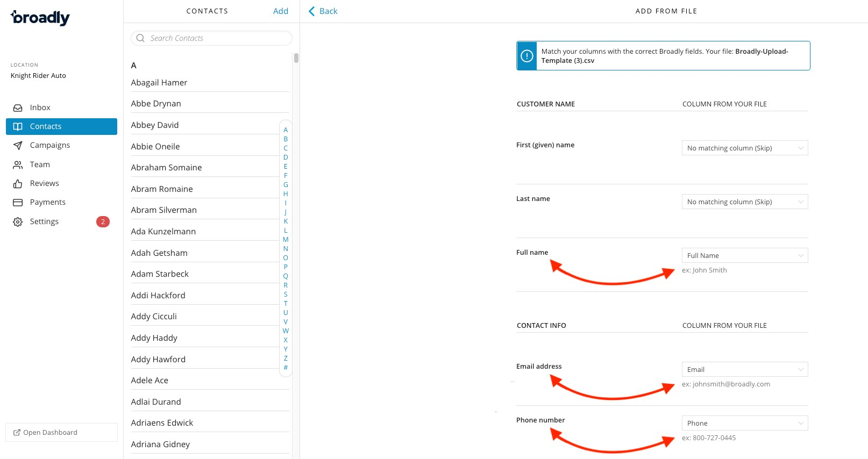Click the red Settings notification badge
Viewport: 868px width, 459px height.
tap(103, 221)
